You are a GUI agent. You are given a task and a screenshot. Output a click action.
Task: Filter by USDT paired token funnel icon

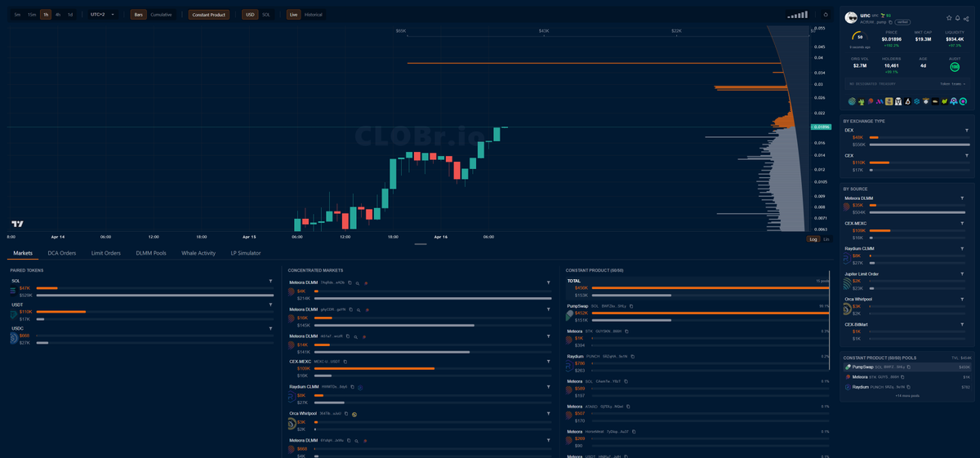[270, 305]
